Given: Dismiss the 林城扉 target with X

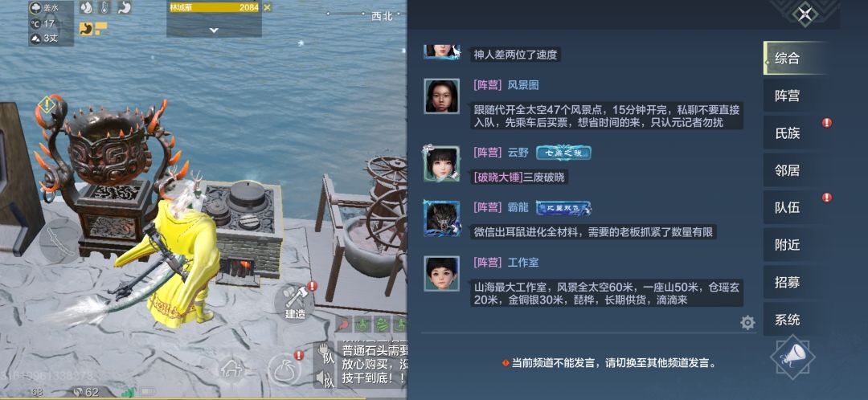Looking at the screenshot, I should tap(268, 7).
